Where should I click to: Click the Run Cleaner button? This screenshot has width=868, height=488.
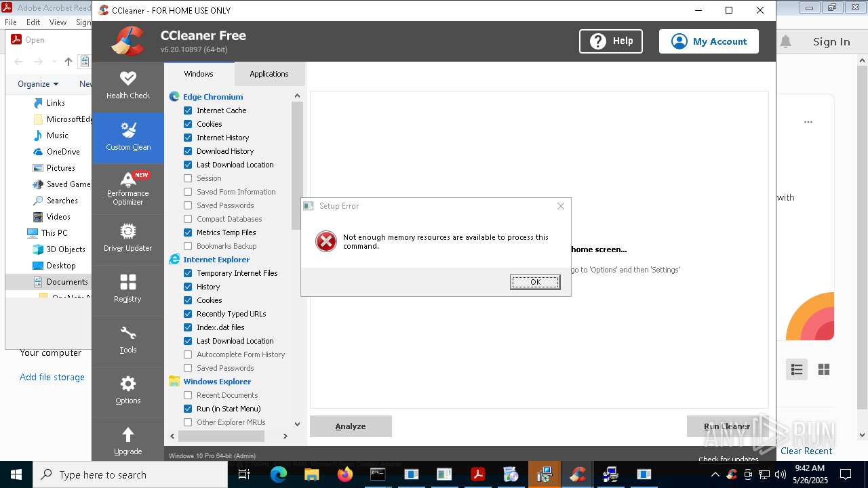pyautogui.click(x=727, y=426)
